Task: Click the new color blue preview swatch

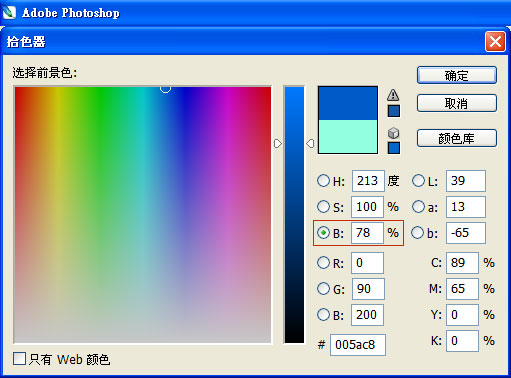Action: pyautogui.click(x=348, y=103)
